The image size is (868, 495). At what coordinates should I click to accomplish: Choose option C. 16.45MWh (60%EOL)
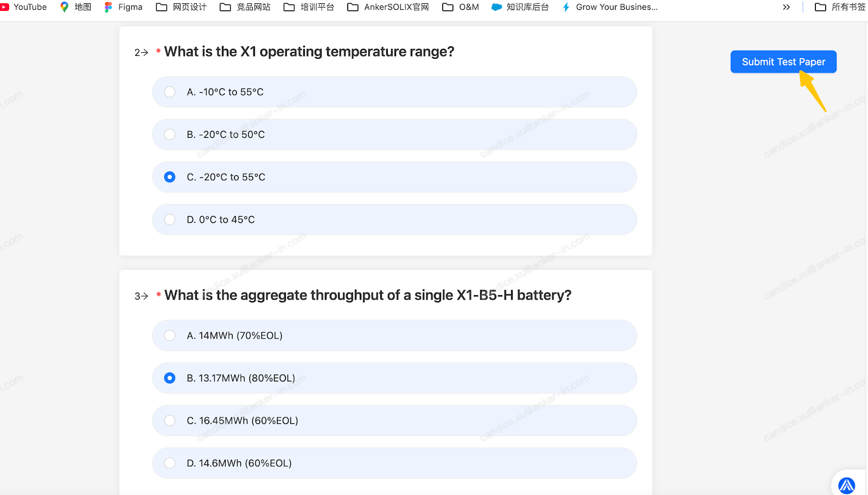[170, 421]
